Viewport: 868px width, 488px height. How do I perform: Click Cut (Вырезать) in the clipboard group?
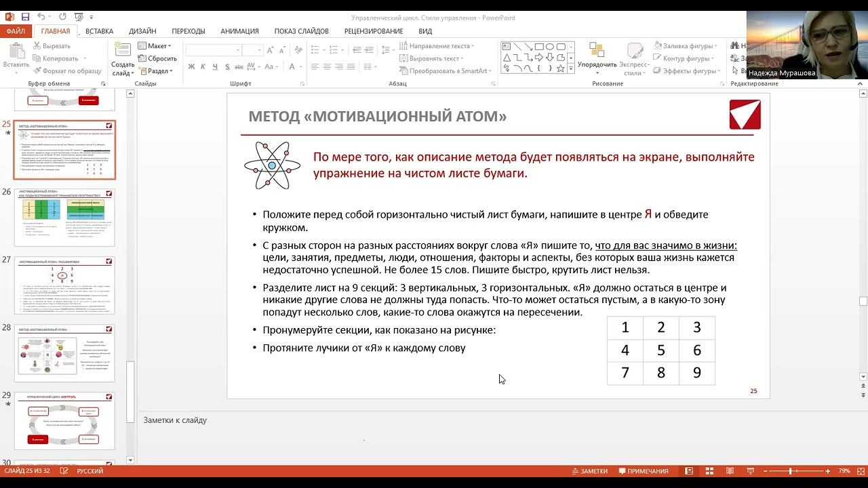(x=51, y=46)
